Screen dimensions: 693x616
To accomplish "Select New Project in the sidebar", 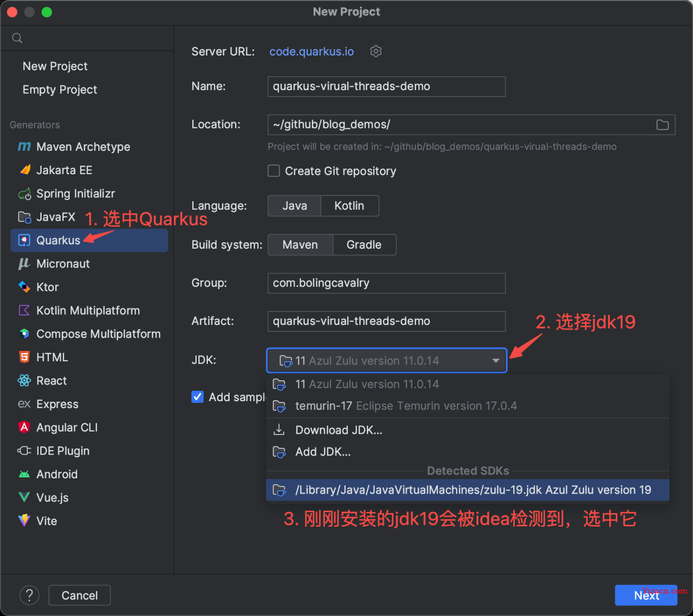I will click(x=55, y=66).
